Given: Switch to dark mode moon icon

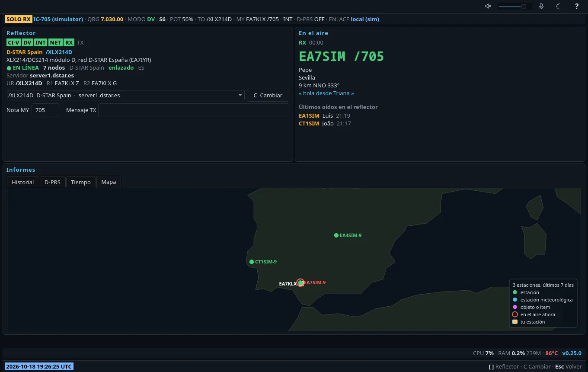Looking at the screenshot, I should click(x=559, y=6).
